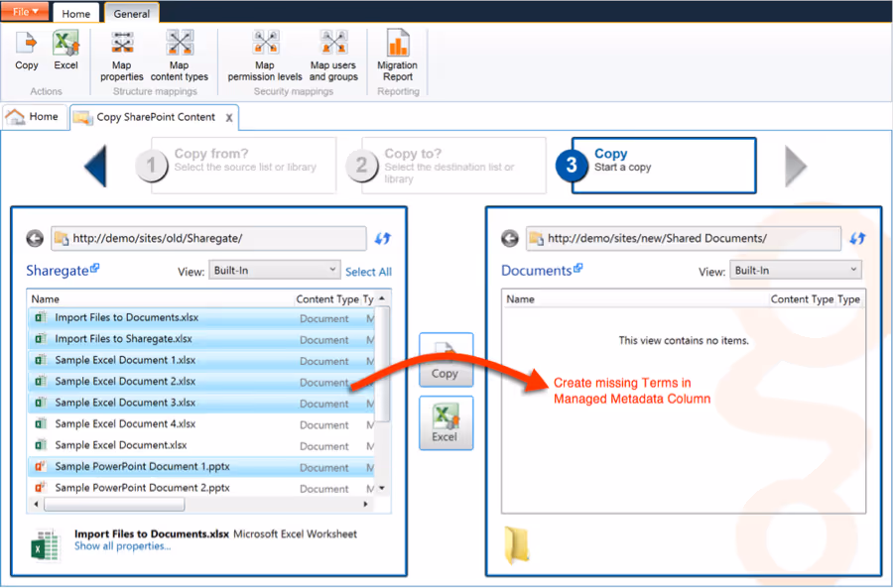This screenshot has height=588, width=893.
Task: Click the source URL field http://demo/sites/old/Sharegate/
Action: click(x=209, y=239)
